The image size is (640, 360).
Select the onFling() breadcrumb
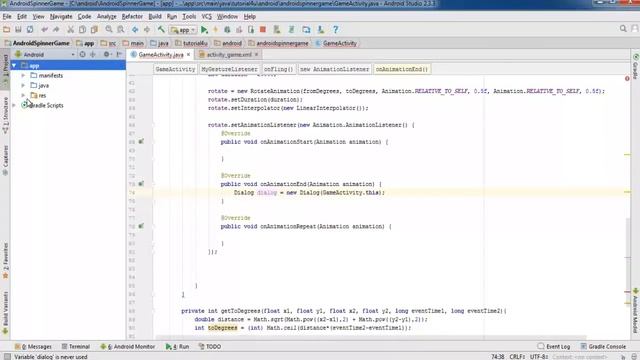click(x=279, y=69)
